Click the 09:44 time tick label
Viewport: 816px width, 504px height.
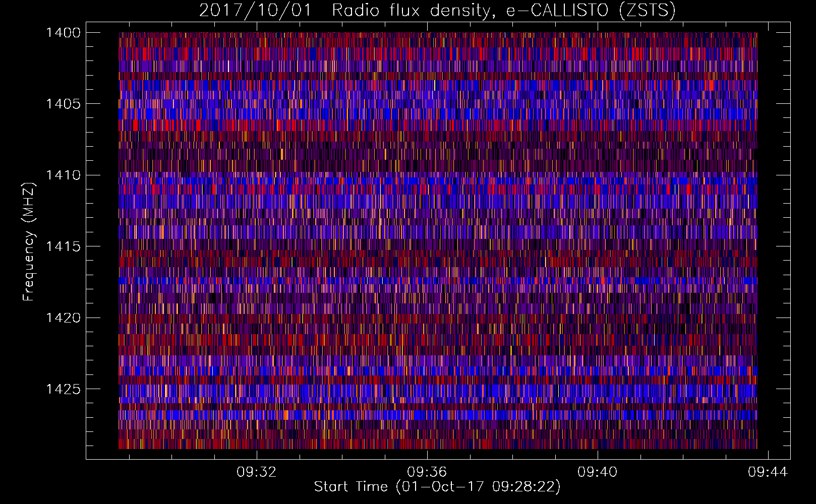pos(768,472)
